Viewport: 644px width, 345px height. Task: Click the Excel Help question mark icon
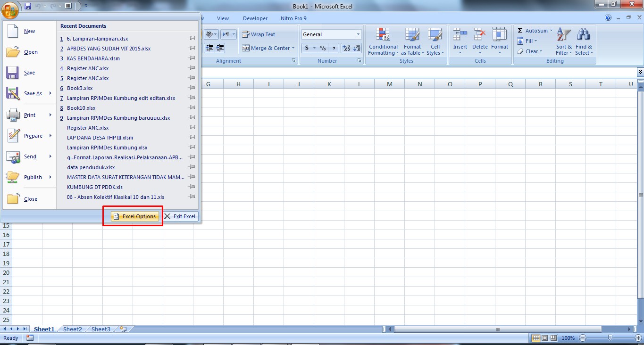(608, 18)
